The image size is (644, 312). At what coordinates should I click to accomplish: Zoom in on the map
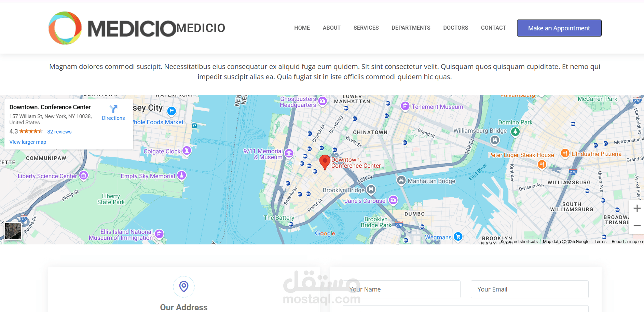(637, 208)
